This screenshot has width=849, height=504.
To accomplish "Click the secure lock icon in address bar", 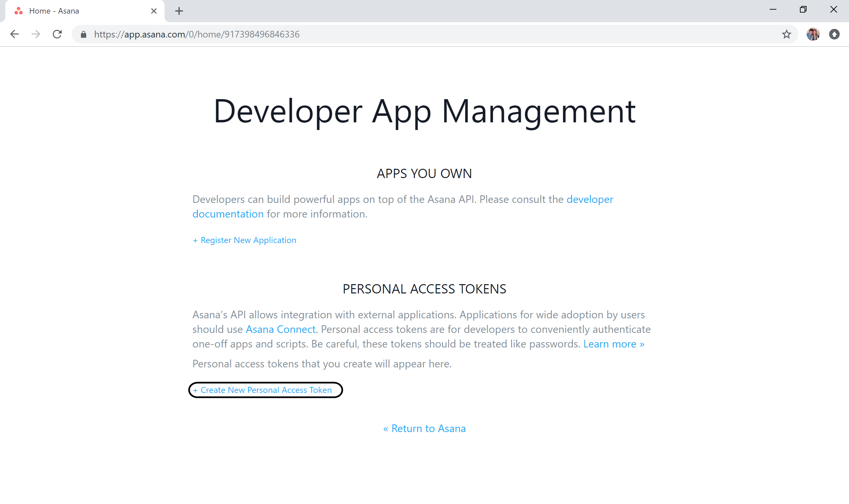I will 83,34.
